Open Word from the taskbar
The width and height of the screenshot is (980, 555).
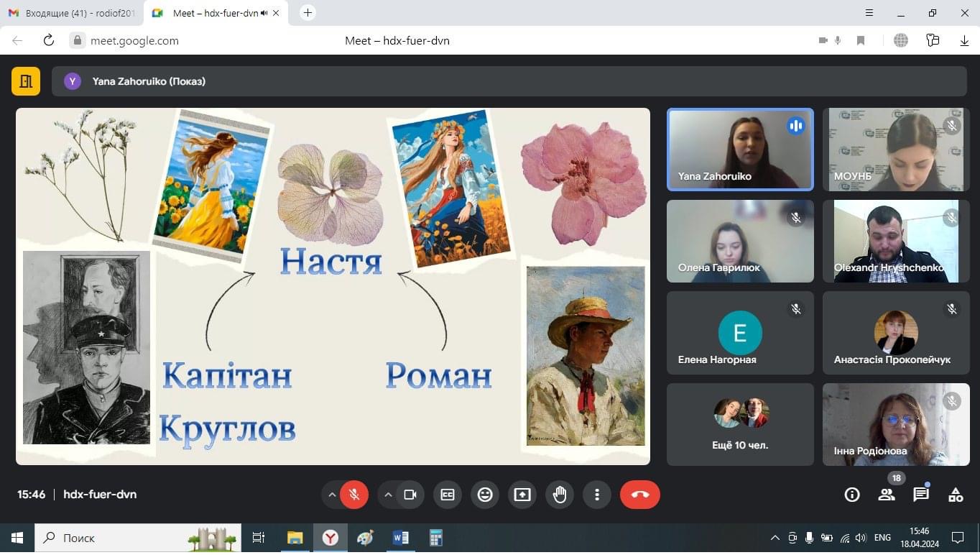[x=400, y=538]
